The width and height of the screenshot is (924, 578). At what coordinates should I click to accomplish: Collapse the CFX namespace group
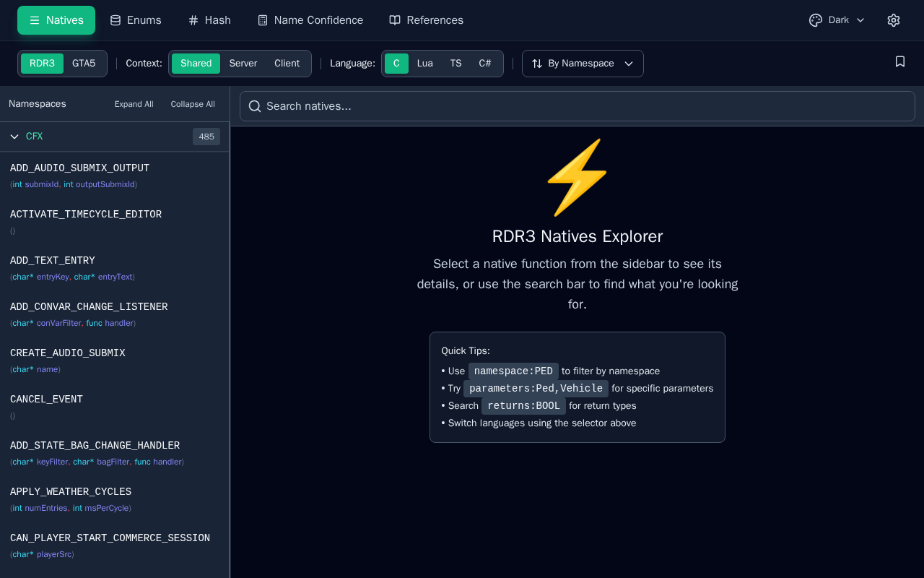14,137
